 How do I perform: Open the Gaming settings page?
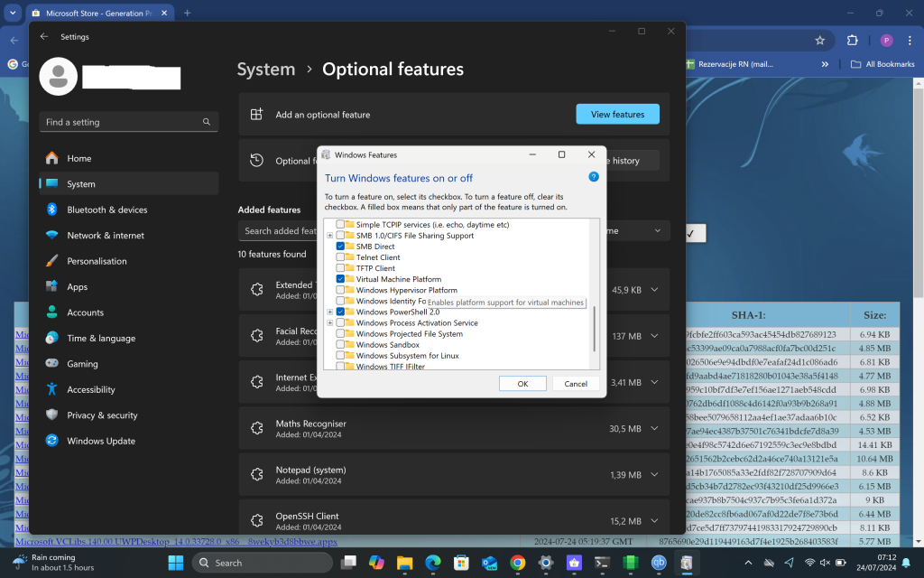(82, 364)
